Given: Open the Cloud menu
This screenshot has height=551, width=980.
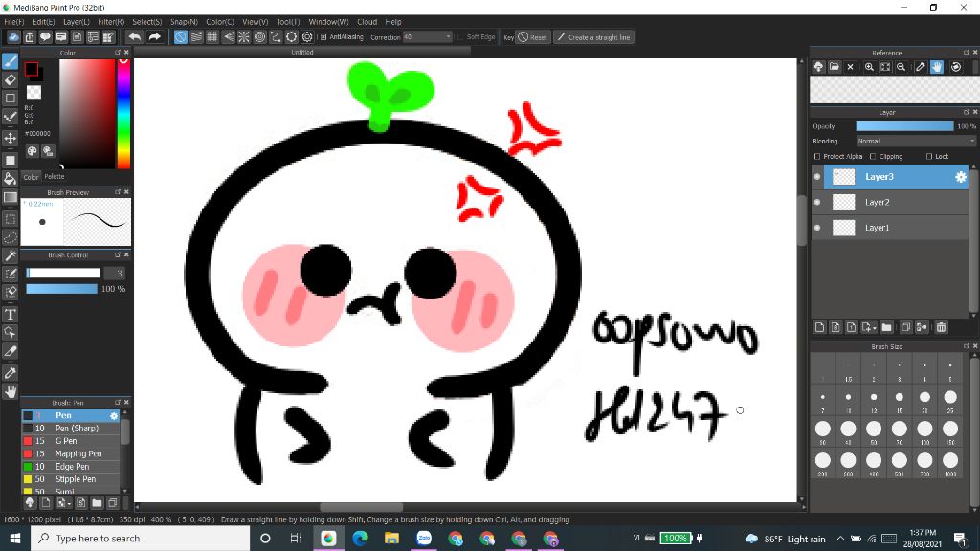Looking at the screenshot, I should [x=367, y=22].
